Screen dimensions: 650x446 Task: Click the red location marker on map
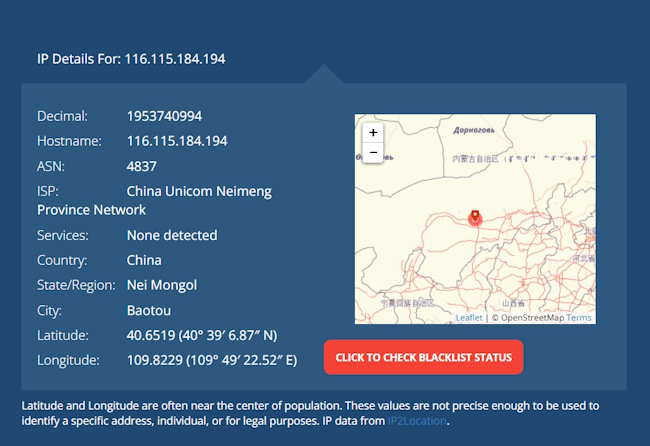(x=475, y=216)
